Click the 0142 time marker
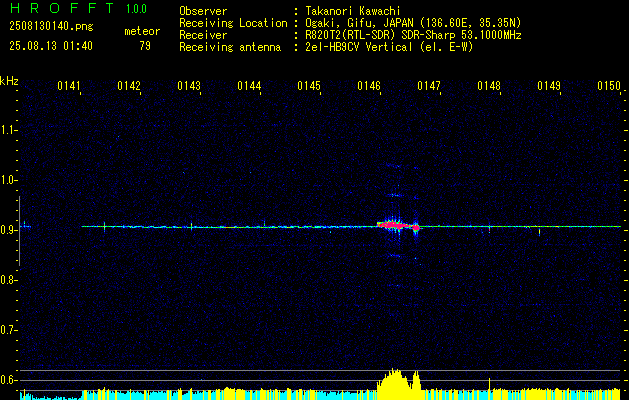This screenshot has width=629, height=400. (129, 86)
